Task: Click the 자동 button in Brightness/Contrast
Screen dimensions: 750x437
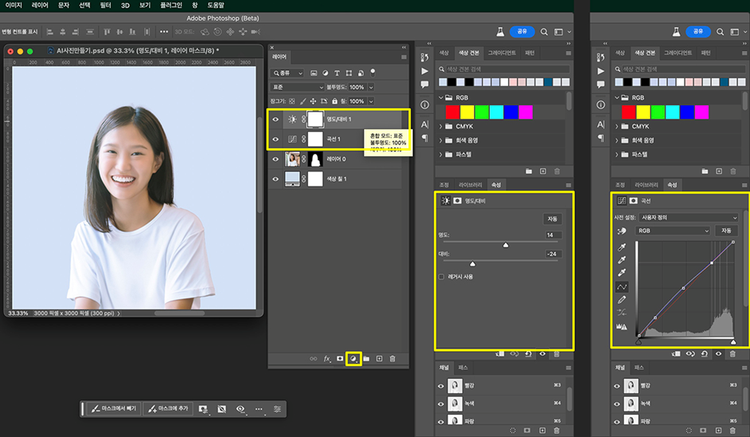Action: tap(552, 218)
